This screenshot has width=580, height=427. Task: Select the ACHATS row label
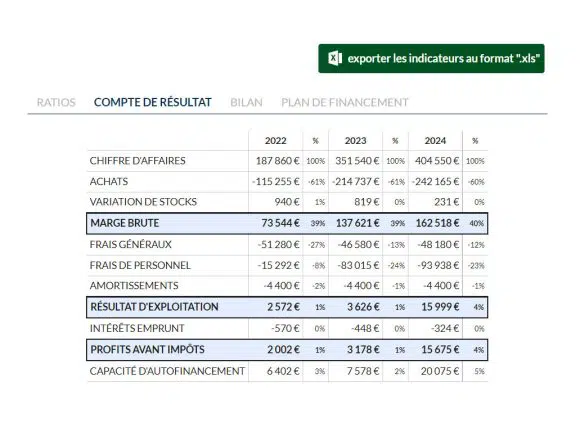click(x=109, y=182)
